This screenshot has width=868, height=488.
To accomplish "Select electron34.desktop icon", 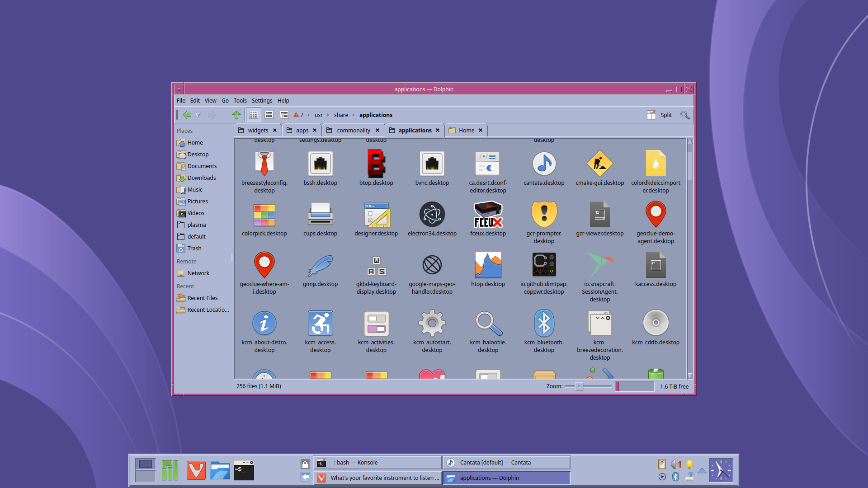I will [432, 214].
